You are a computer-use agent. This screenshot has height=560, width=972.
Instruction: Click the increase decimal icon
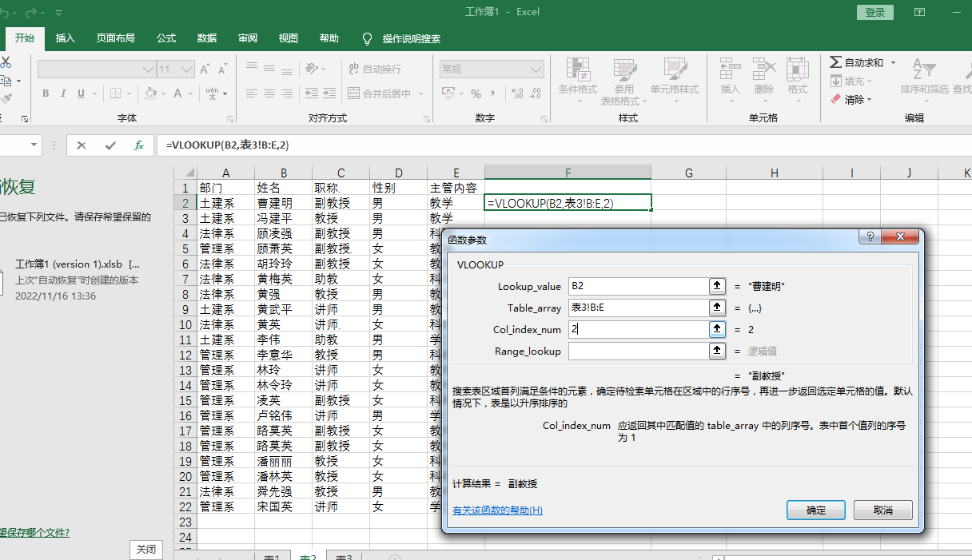(516, 93)
